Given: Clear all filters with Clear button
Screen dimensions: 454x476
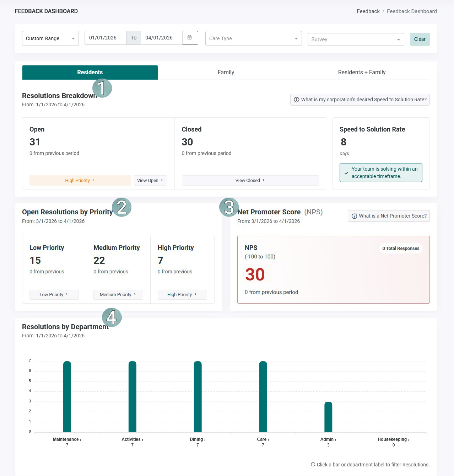Looking at the screenshot, I should [420, 39].
